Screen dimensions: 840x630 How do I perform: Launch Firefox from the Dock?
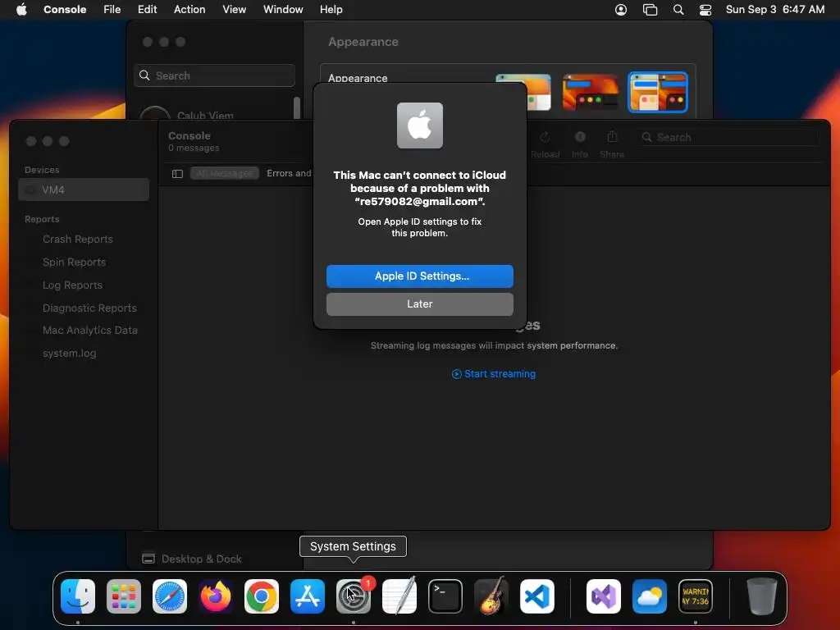coord(216,596)
